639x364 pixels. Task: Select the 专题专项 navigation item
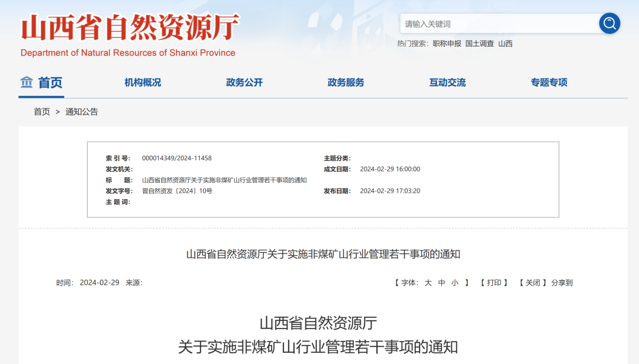(549, 83)
